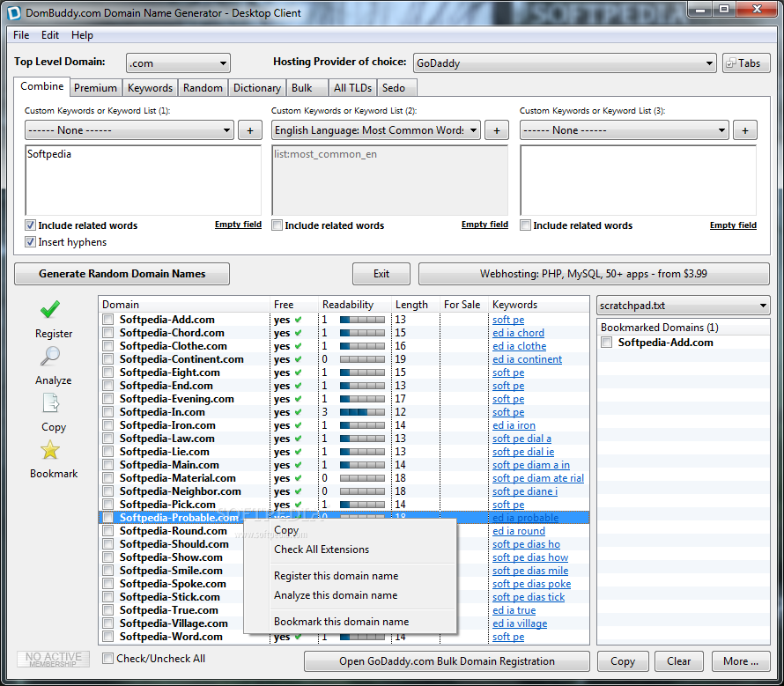Click the 'ed ia chord' keywords link

tap(518, 333)
